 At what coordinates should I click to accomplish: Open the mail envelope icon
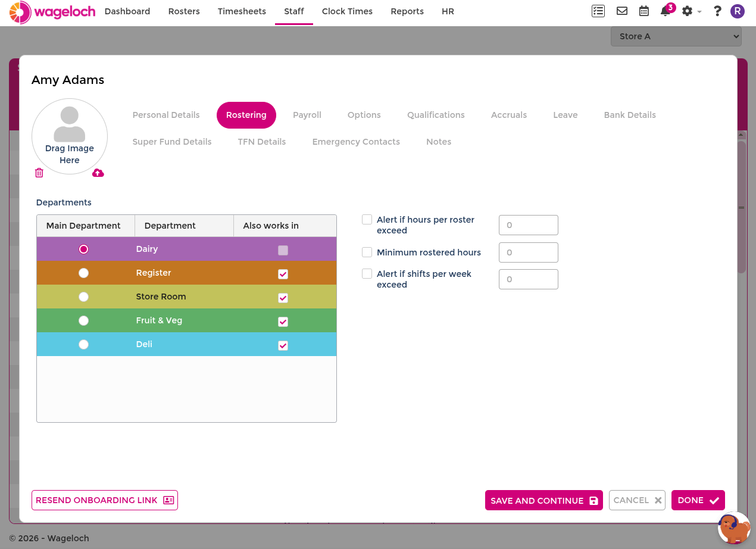(x=622, y=11)
